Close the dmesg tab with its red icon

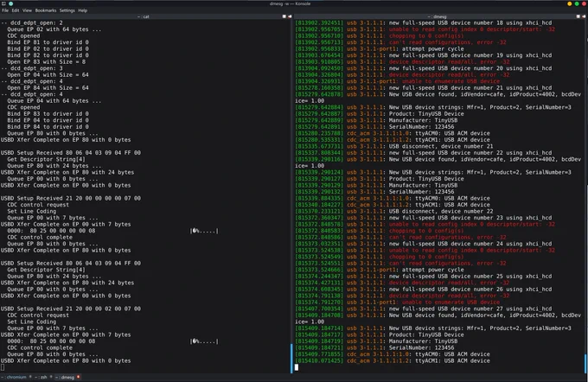(78, 377)
